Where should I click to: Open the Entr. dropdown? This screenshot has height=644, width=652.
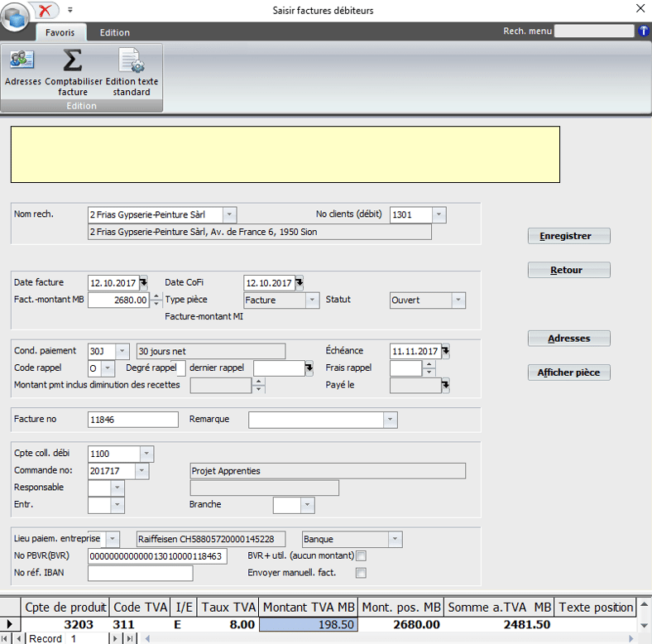tap(117, 505)
